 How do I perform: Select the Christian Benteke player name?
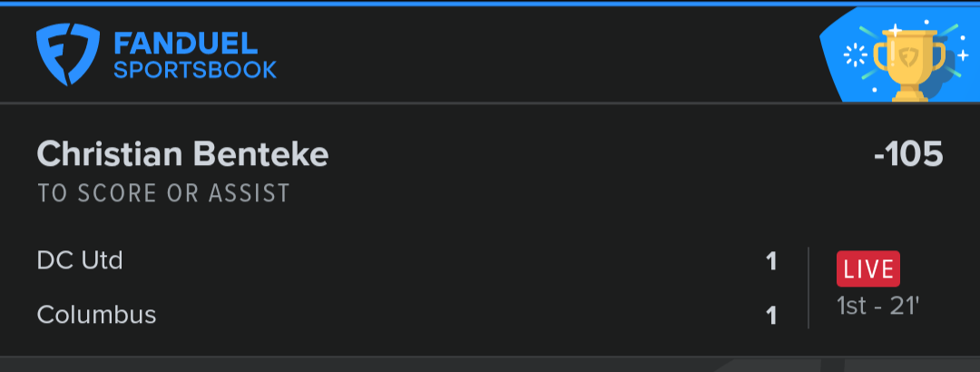(182, 154)
